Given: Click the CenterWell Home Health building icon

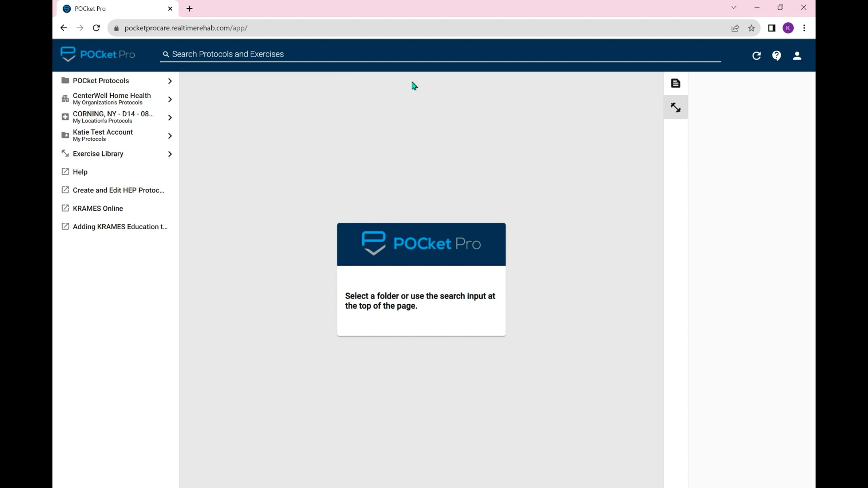Looking at the screenshot, I should point(65,99).
